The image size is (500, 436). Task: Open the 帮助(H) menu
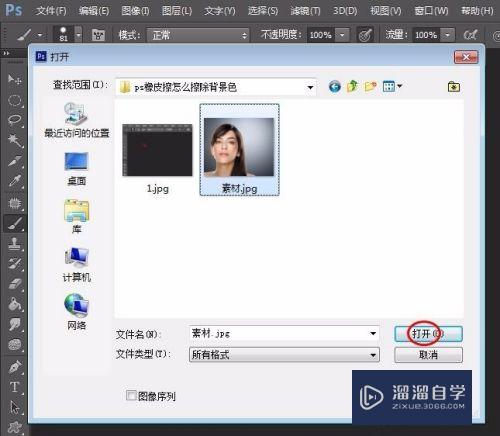coord(477,11)
